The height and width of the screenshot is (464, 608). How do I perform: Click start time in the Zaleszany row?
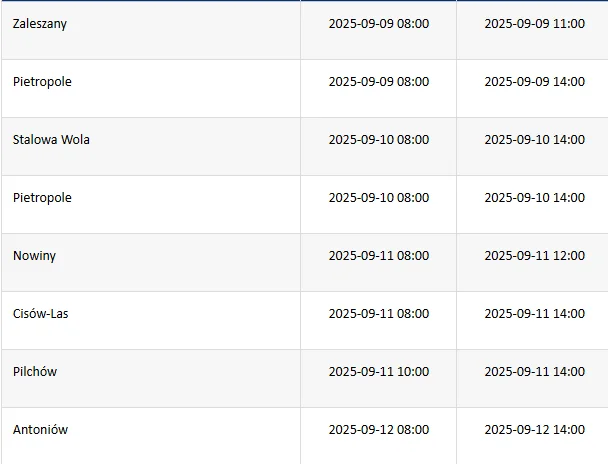click(378, 24)
